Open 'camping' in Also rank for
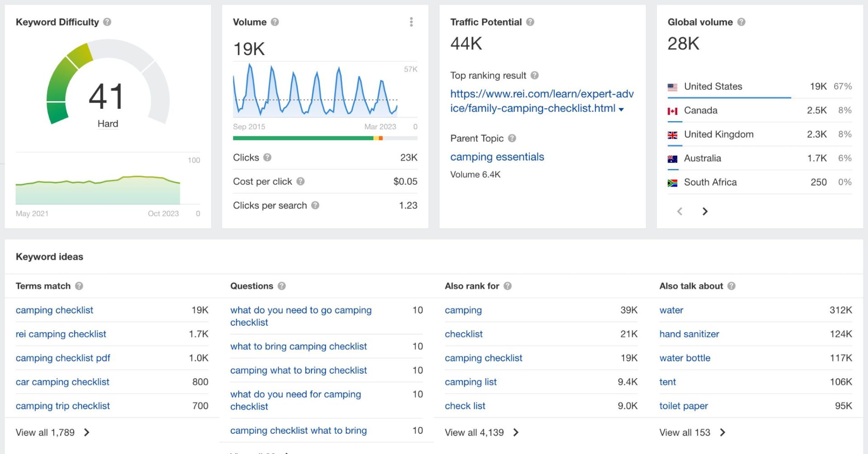This screenshot has height=454, width=868. coord(463,310)
